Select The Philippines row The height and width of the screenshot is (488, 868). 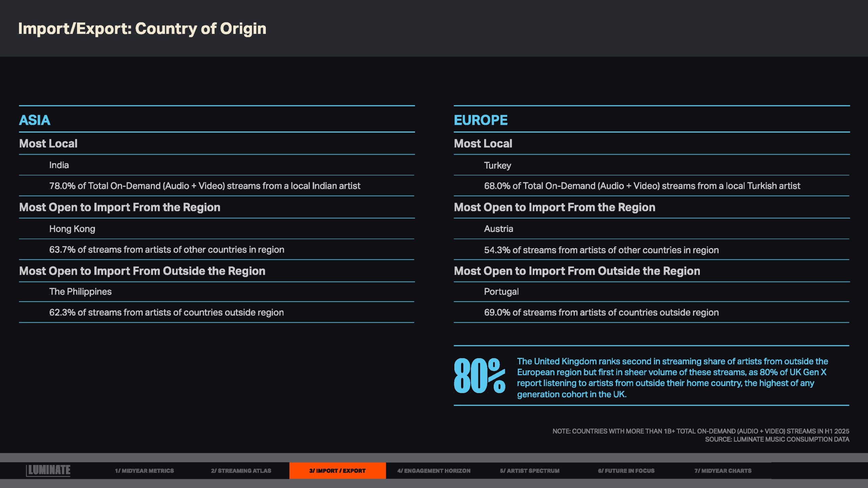coord(80,291)
